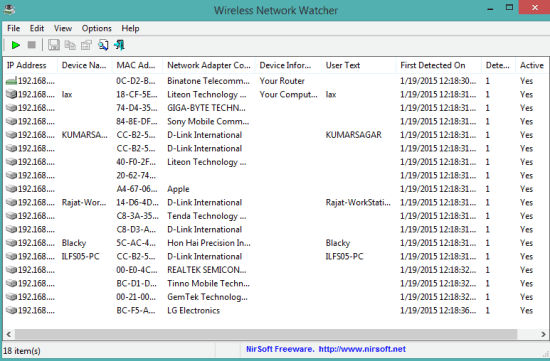Click the device icon on the GIGA-BYTE row

point(11,108)
